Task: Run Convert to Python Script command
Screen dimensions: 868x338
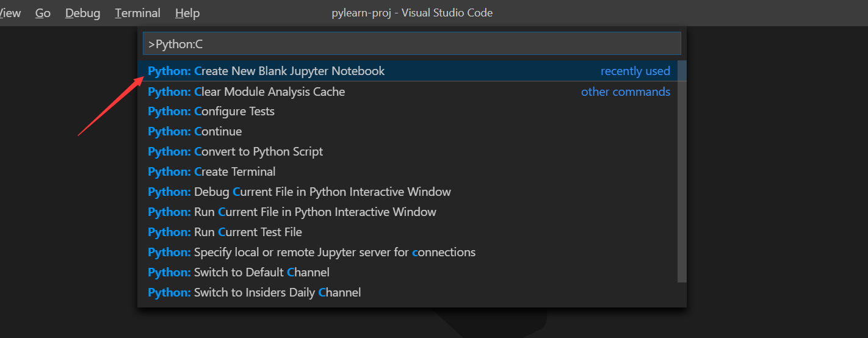Action: 235,152
